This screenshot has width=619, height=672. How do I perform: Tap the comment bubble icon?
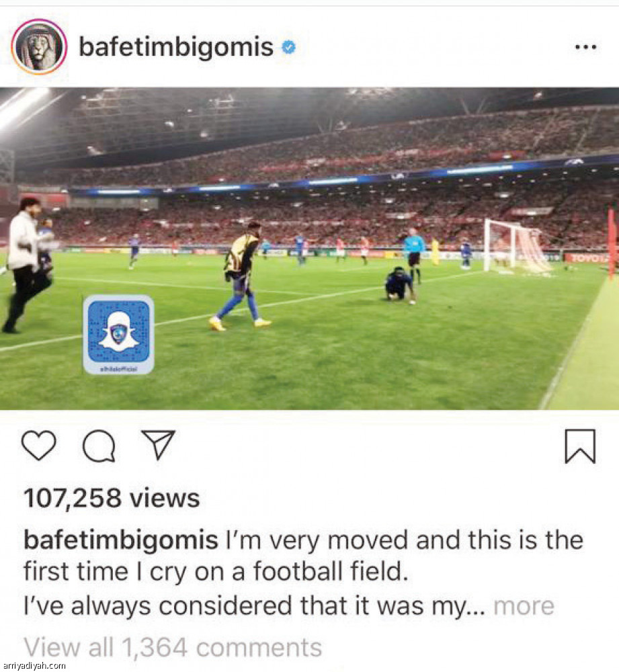(99, 446)
